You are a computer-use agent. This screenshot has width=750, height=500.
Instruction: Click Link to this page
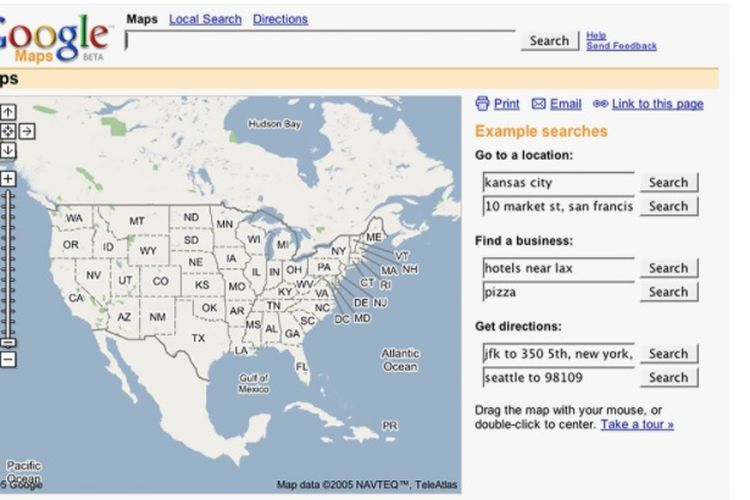(x=658, y=104)
